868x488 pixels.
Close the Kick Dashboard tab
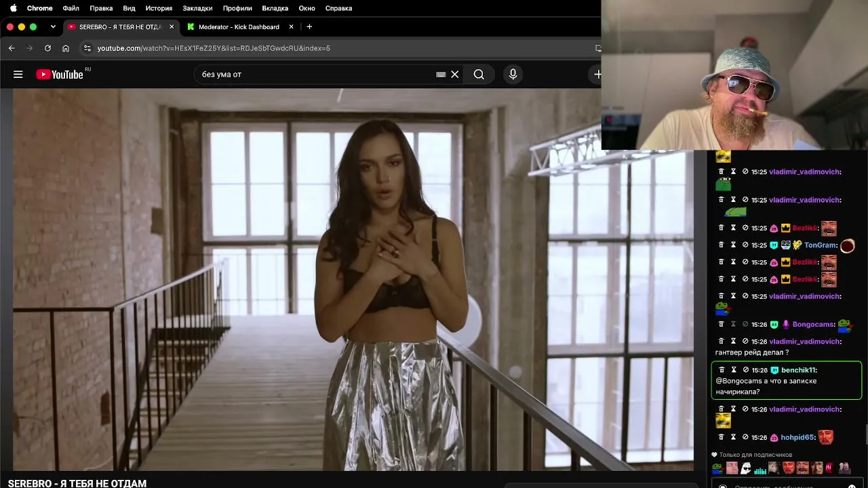pos(291,27)
